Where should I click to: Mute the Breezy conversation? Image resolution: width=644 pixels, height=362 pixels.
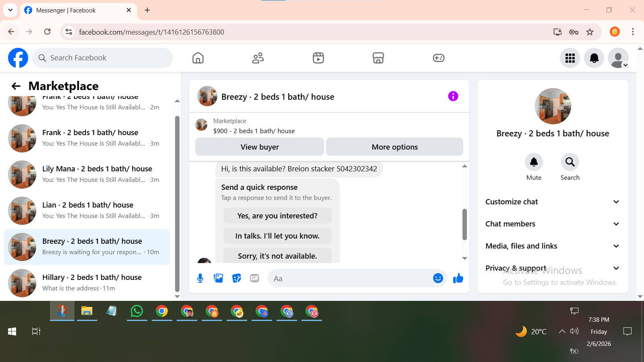click(534, 162)
